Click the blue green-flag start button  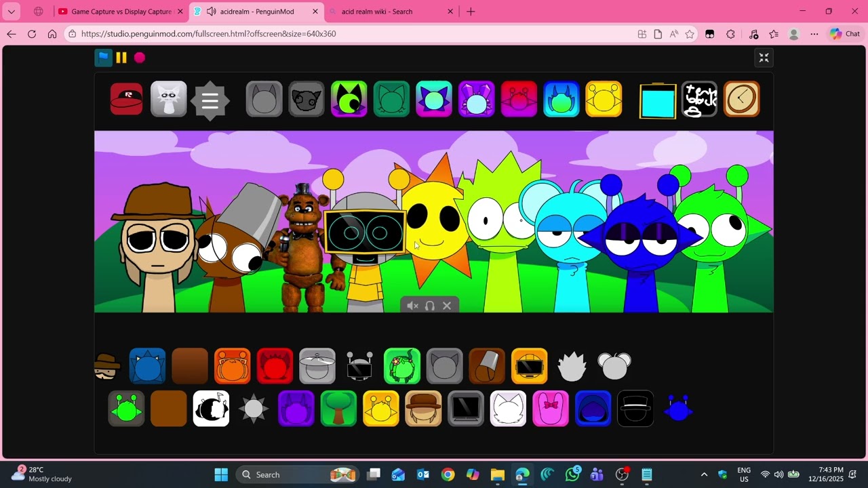103,58
